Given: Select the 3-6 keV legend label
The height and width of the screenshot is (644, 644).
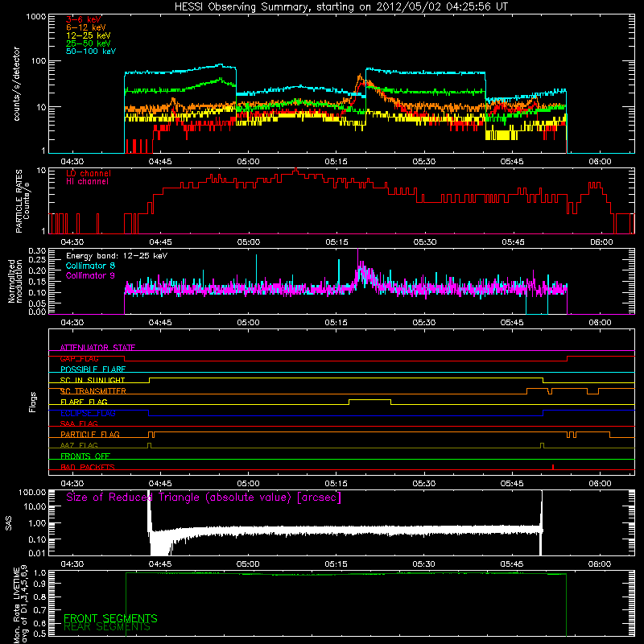Looking at the screenshot, I should (x=84, y=19).
